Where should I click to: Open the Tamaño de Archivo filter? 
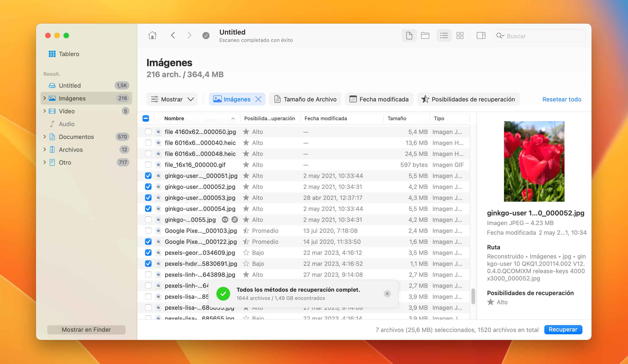(x=305, y=99)
